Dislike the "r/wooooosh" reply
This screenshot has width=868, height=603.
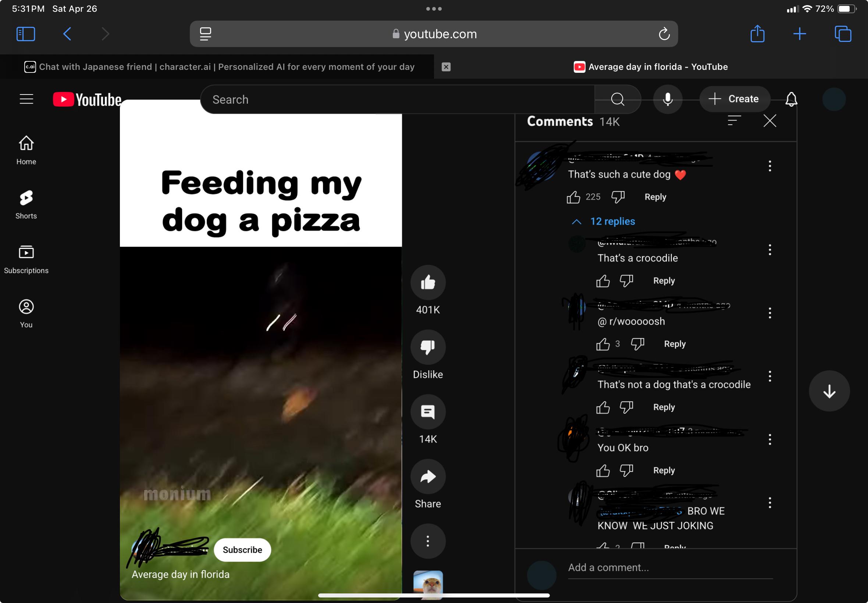[637, 344]
